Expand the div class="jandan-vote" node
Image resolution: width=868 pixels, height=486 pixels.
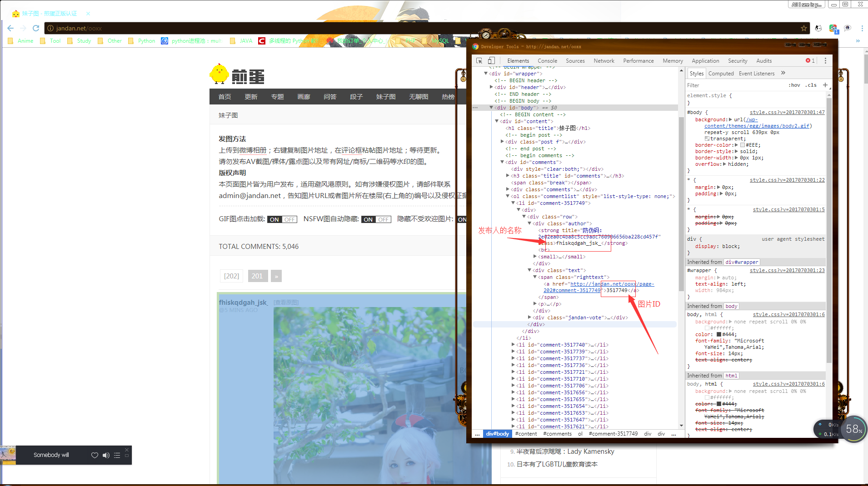click(x=529, y=317)
